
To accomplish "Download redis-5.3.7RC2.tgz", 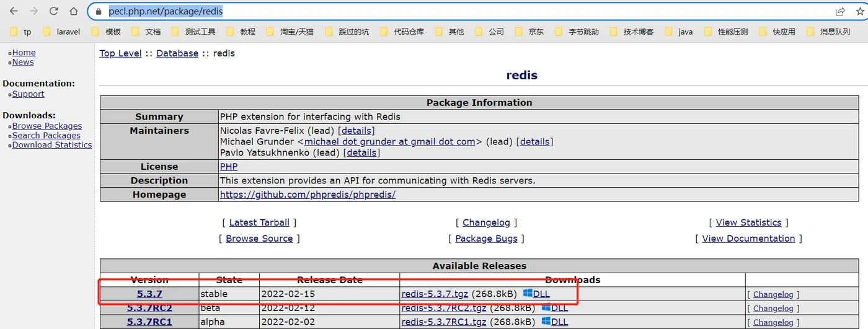I will pyautogui.click(x=444, y=308).
